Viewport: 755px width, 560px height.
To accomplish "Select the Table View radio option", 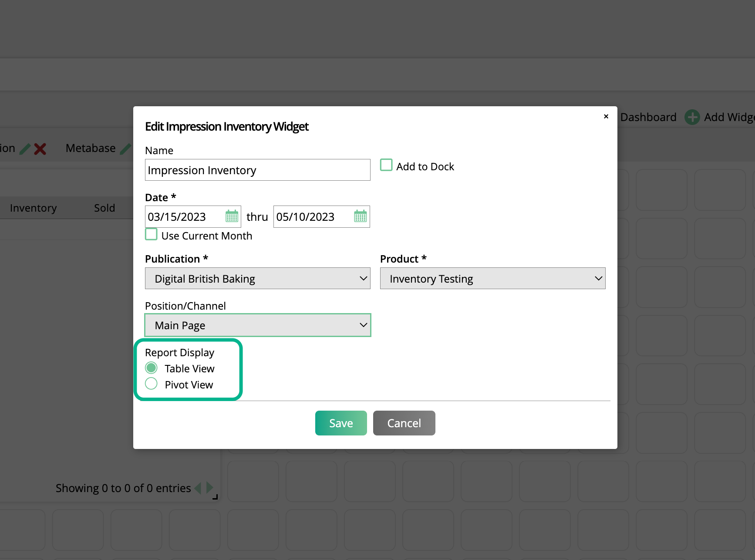I will point(151,368).
